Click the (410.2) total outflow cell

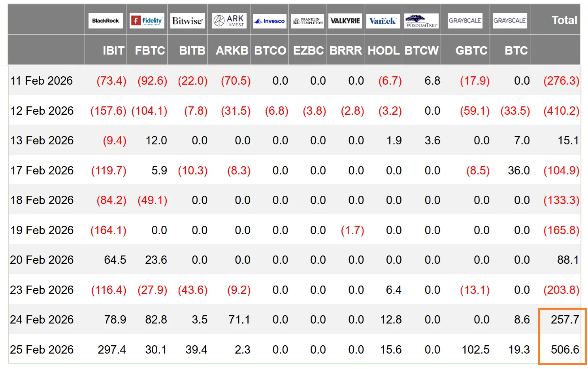click(561, 111)
